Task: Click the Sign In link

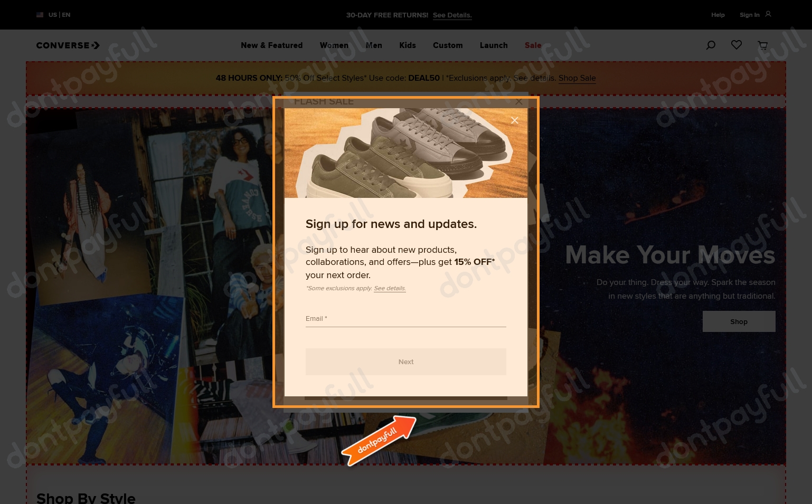Action: pos(750,15)
